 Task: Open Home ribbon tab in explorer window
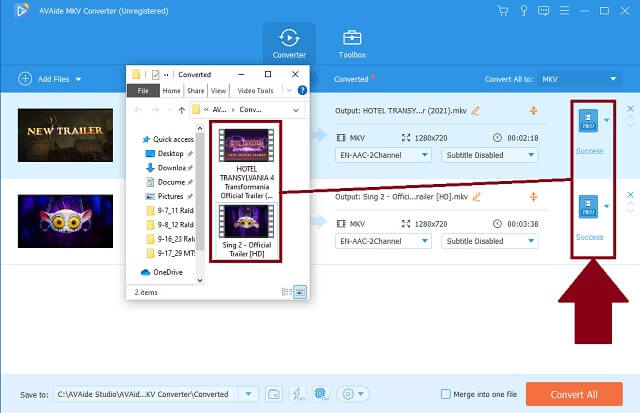171,91
